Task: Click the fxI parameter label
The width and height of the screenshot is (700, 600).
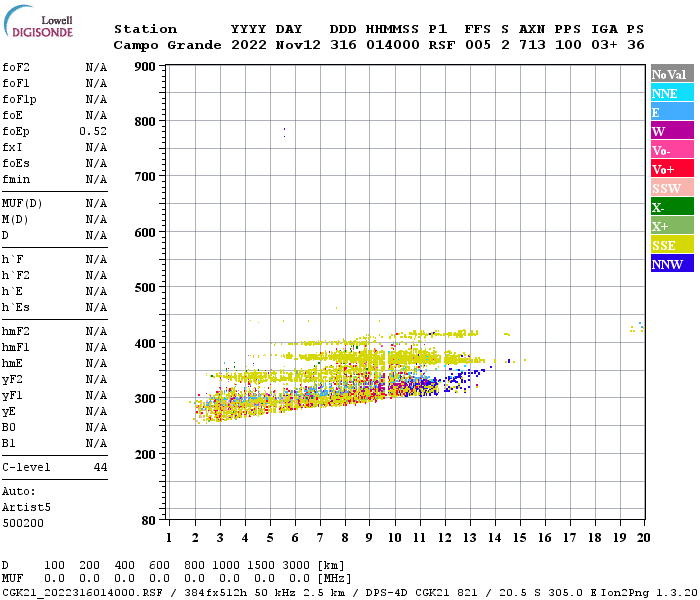Action: [12, 147]
